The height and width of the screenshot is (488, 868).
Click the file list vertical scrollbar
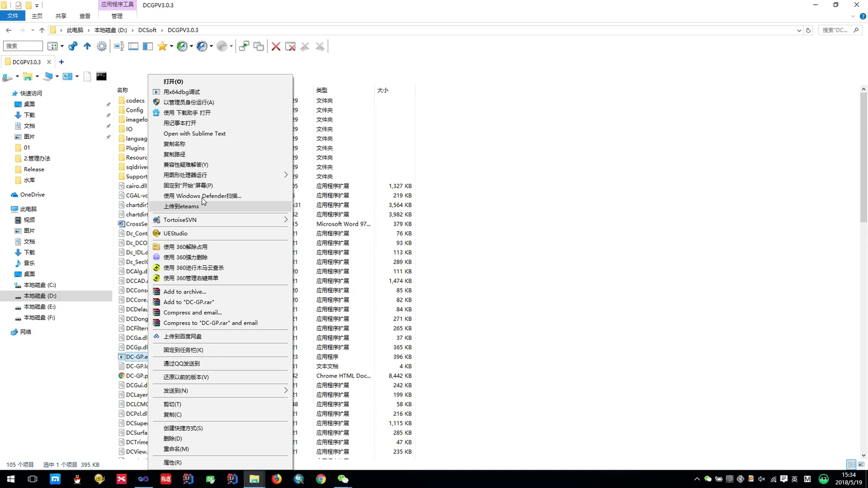click(864, 157)
